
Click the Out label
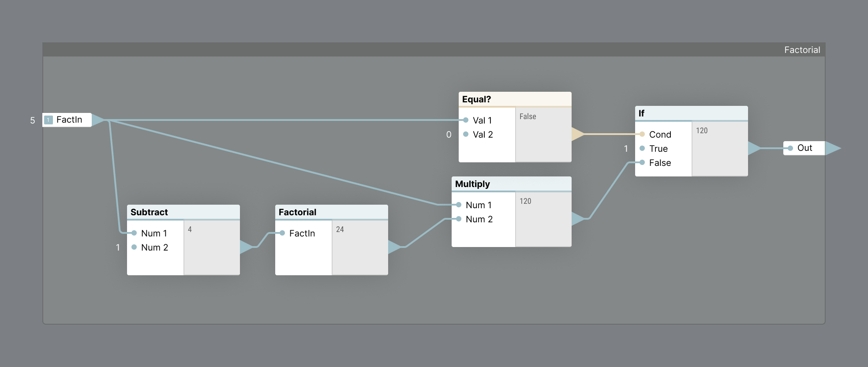click(x=805, y=148)
